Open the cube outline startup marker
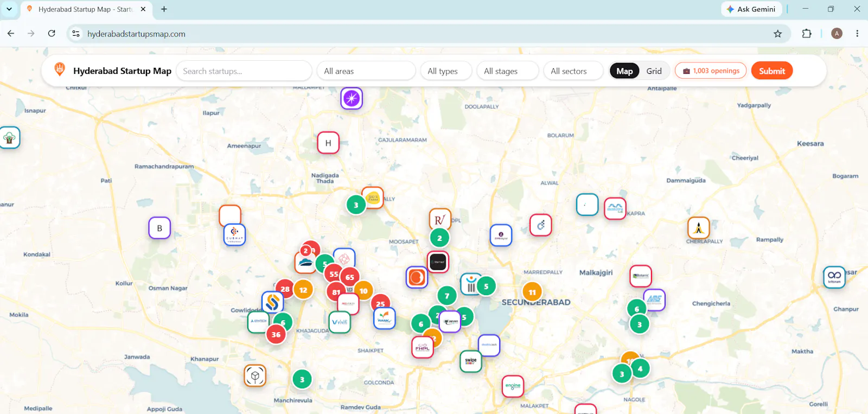868x414 pixels. (x=255, y=375)
